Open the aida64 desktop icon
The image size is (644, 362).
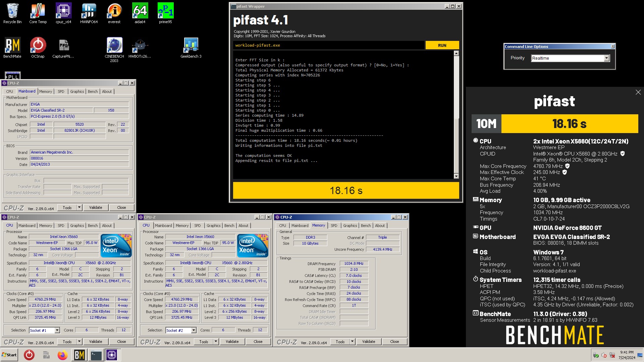point(140,13)
